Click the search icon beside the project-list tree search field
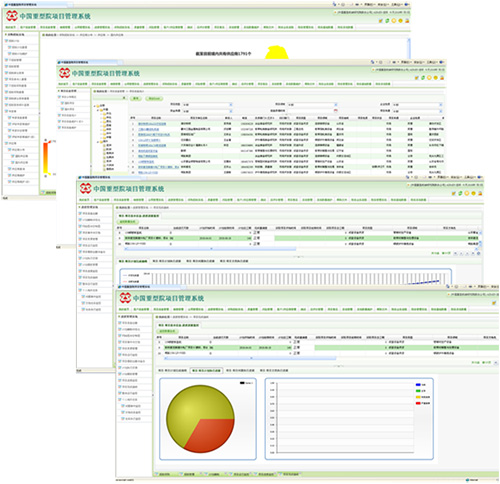This screenshot has width=500, height=484. 124,98
